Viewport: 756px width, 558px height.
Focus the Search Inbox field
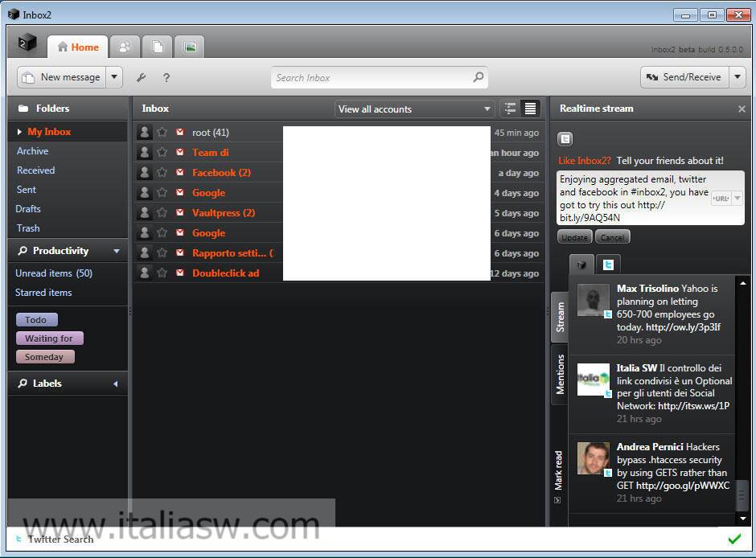pyautogui.click(x=380, y=77)
